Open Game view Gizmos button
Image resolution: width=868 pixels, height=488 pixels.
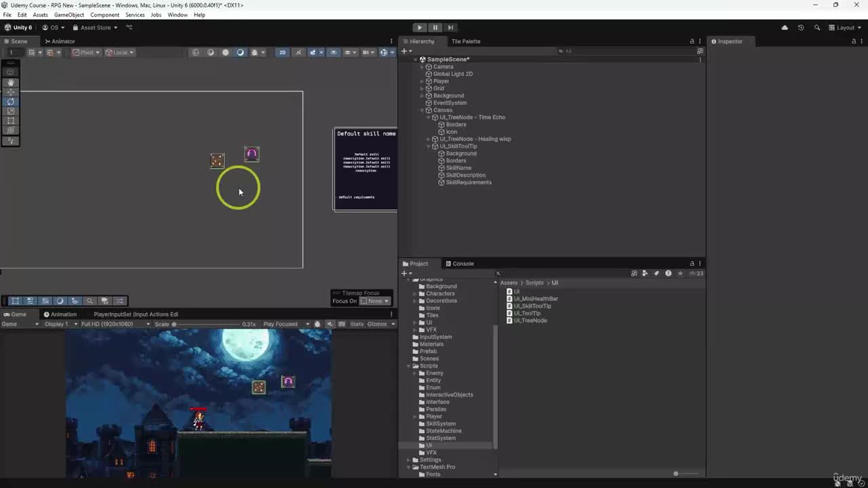pos(377,324)
